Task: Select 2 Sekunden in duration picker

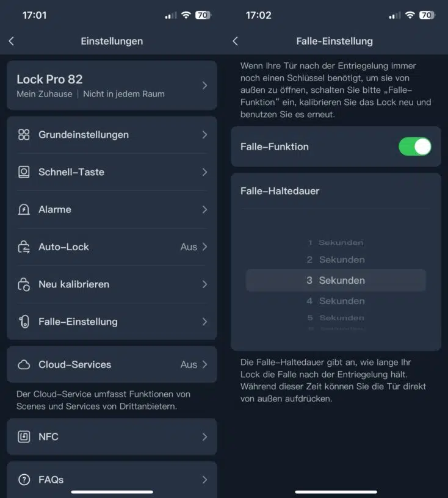Action: (336, 260)
